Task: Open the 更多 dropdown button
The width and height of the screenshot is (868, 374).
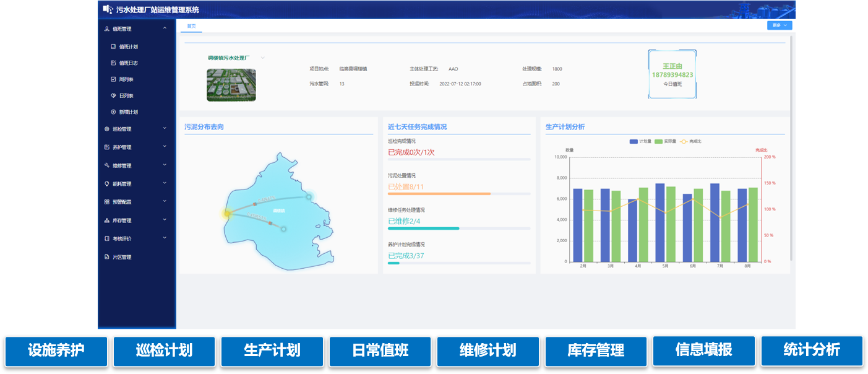Action: coord(779,25)
